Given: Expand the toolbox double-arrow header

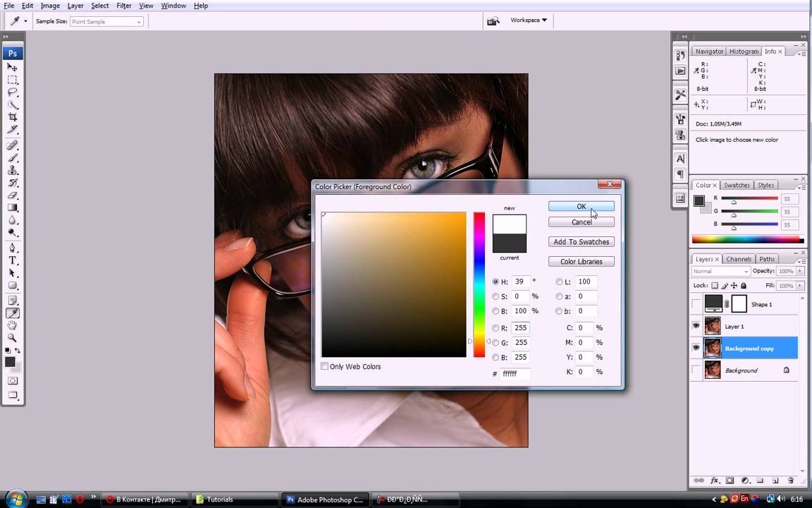Looking at the screenshot, I should click(6, 37).
